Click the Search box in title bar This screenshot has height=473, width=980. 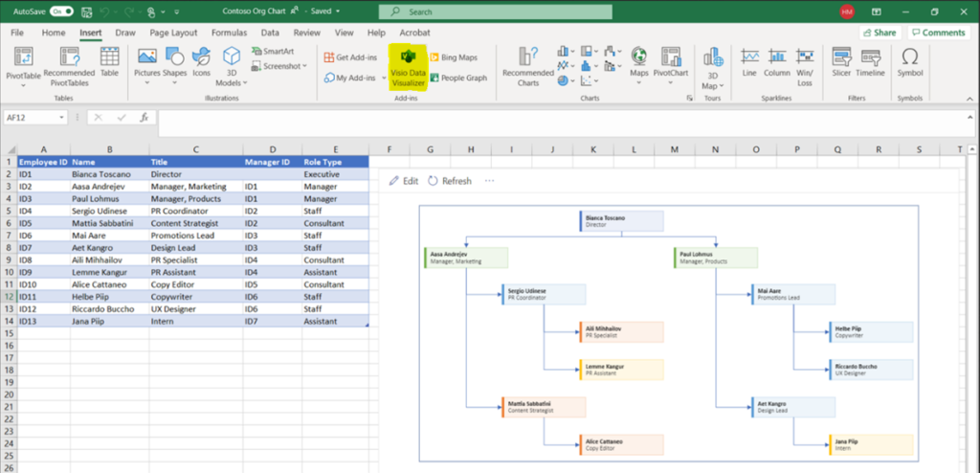(494, 11)
